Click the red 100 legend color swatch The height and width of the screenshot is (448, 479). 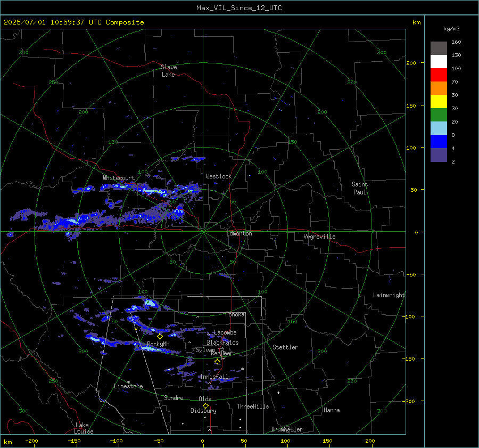(x=439, y=75)
